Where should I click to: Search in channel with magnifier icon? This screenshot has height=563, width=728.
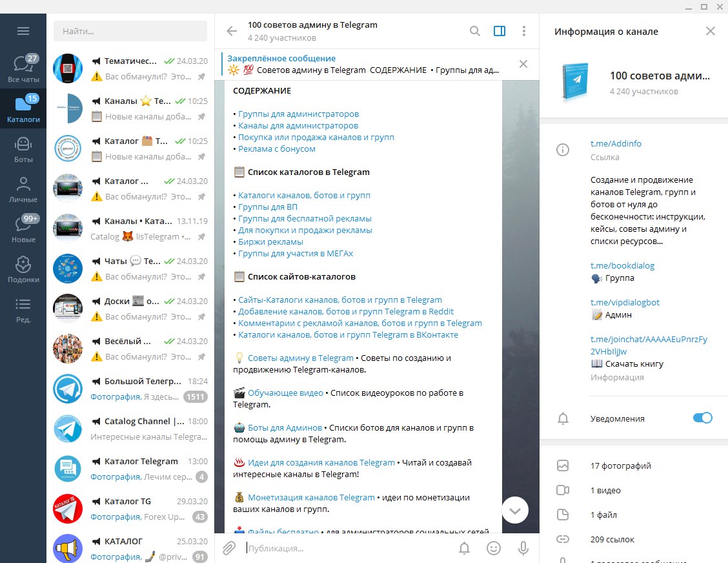pos(474,31)
